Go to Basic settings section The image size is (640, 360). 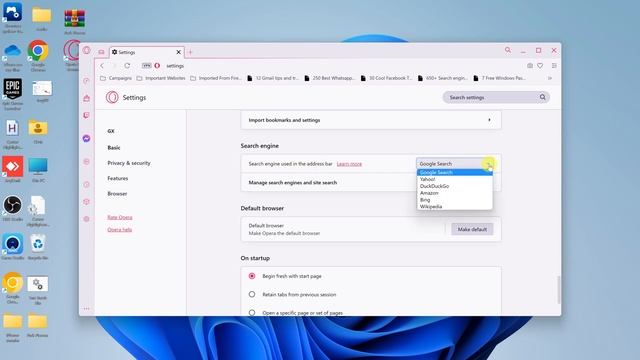(114, 147)
